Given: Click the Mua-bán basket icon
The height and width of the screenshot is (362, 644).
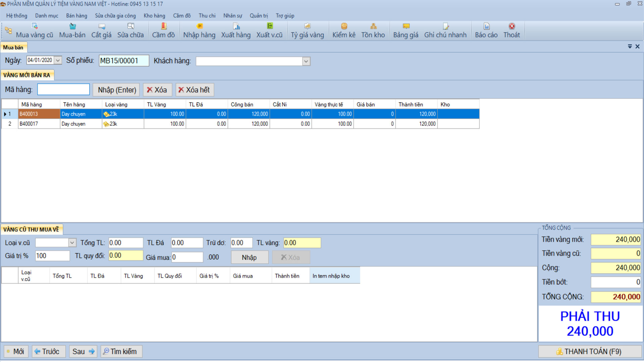Looking at the screenshot, I should (72, 26).
